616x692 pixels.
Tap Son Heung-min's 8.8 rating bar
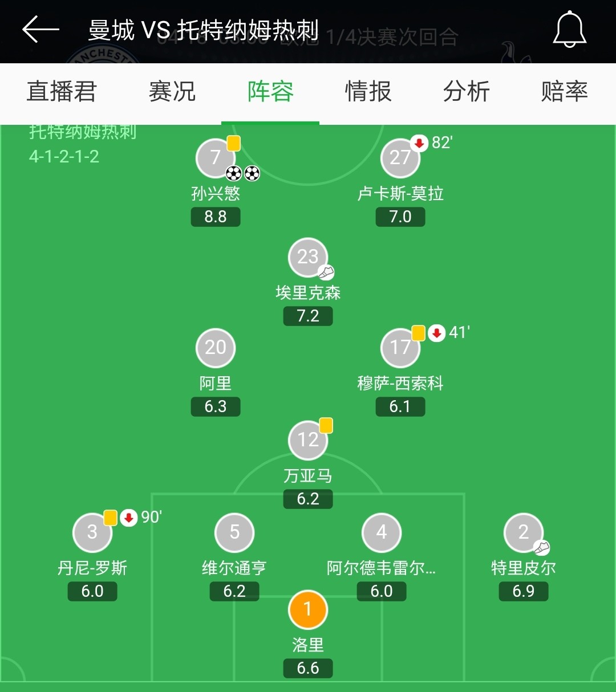[x=216, y=217]
